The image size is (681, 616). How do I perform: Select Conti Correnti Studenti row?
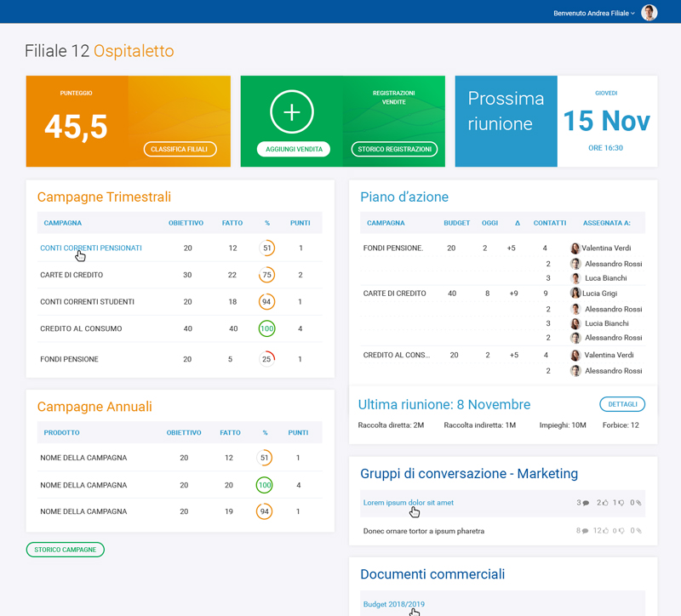pyautogui.click(x=180, y=302)
